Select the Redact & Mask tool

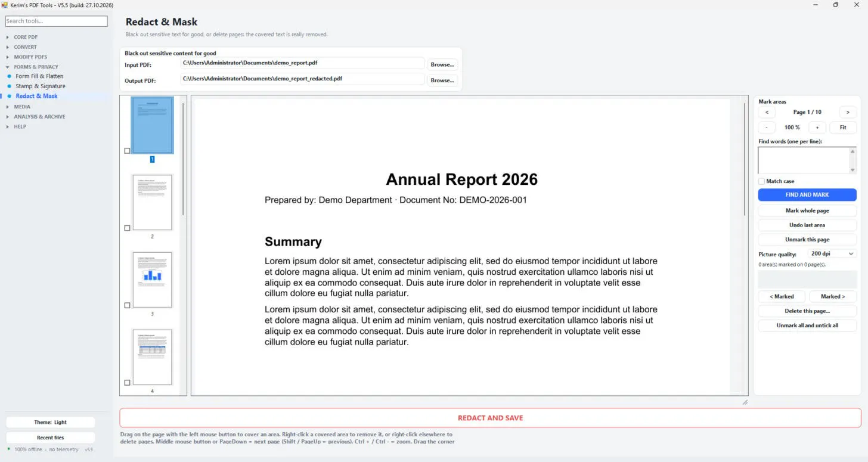pyautogui.click(x=37, y=96)
